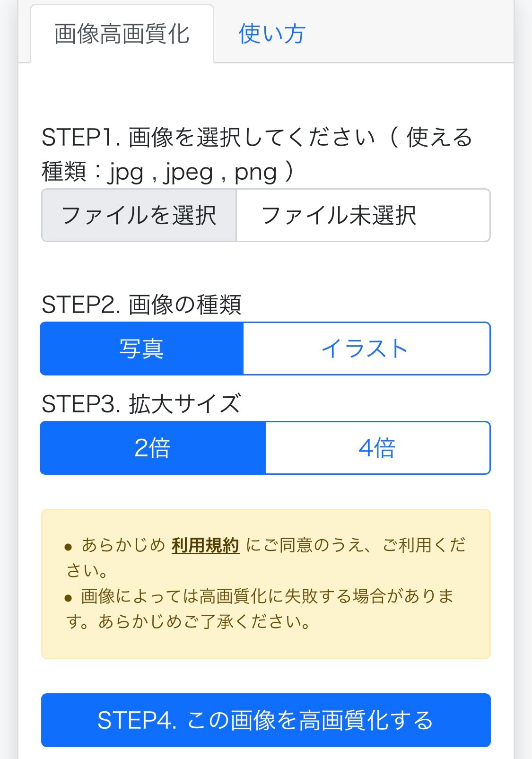The height and width of the screenshot is (759, 532).
Task: Click the 高画質化に失敗する場合 warning text
Action: (x=293, y=596)
